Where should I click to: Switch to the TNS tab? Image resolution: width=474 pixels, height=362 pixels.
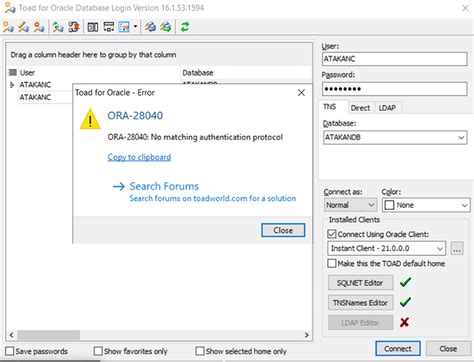(x=330, y=107)
